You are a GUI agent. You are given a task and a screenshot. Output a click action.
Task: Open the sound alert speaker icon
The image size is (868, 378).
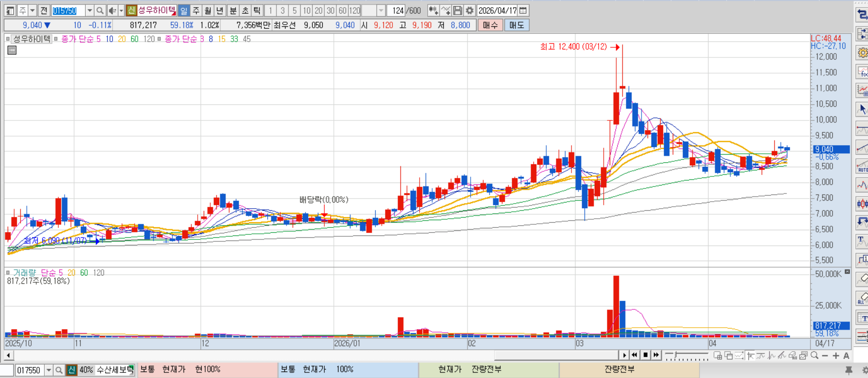pos(112,11)
